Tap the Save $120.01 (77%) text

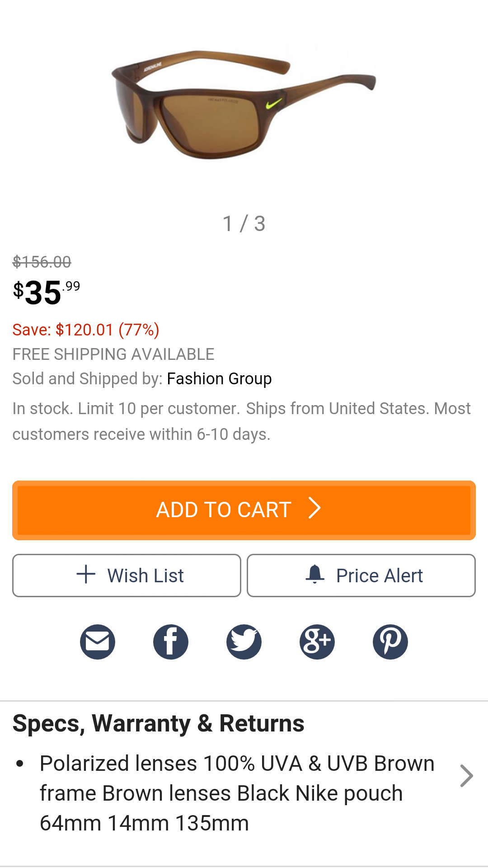pyautogui.click(x=86, y=330)
